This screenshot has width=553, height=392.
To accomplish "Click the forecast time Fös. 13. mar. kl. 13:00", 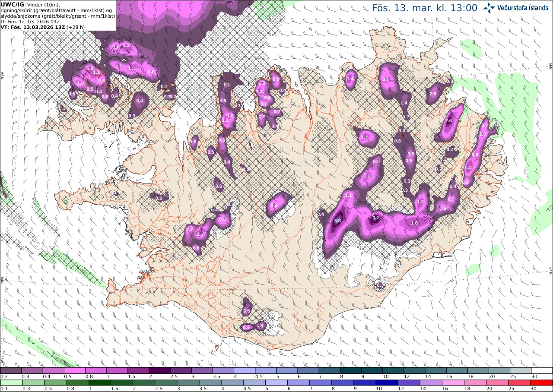I will click(425, 8).
